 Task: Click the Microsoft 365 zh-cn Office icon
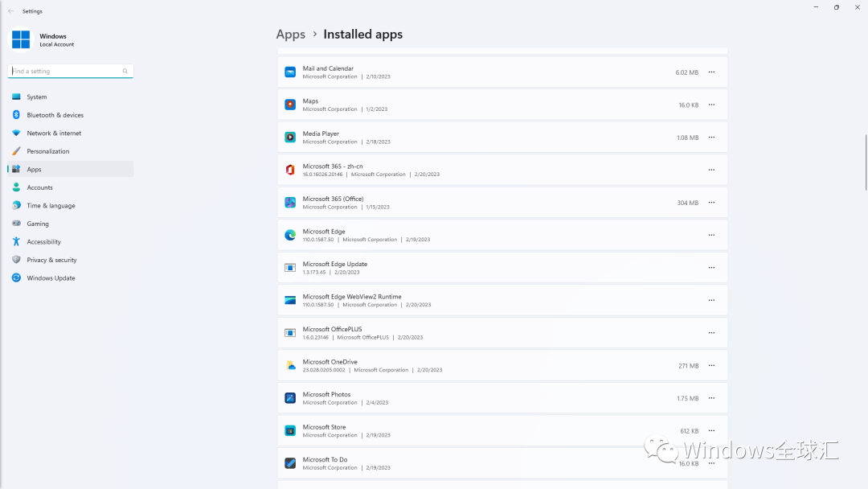click(290, 170)
